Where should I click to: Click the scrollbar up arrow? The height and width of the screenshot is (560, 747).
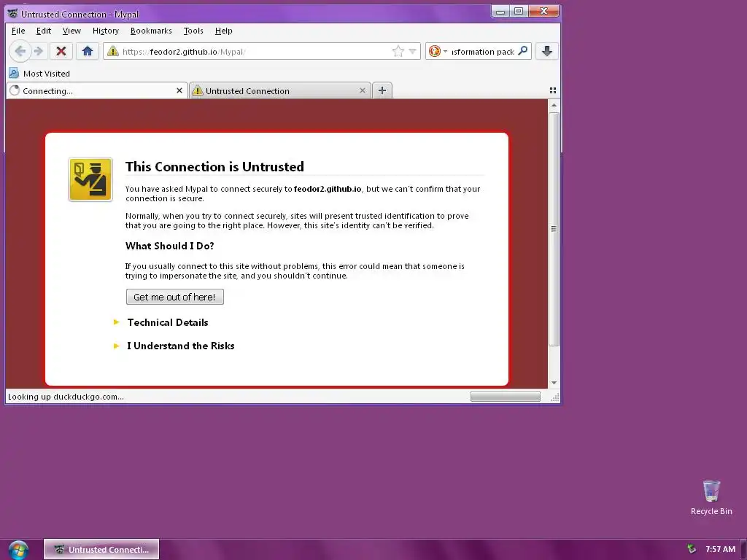point(554,105)
